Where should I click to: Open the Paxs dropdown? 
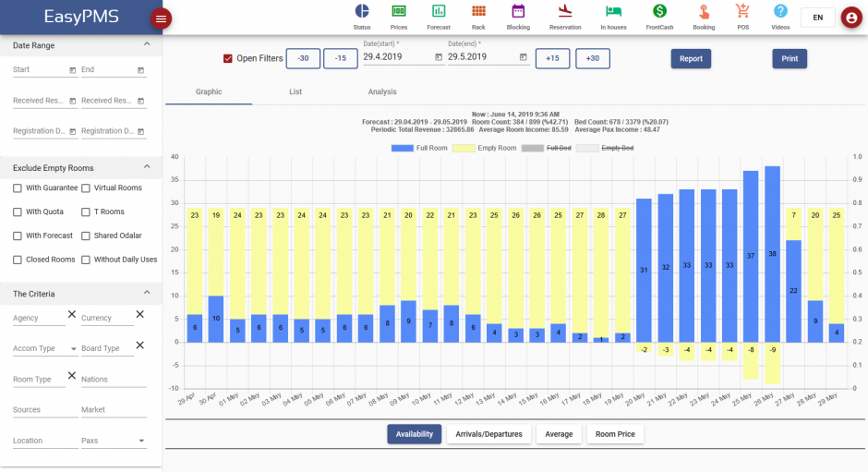tap(141, 442)
